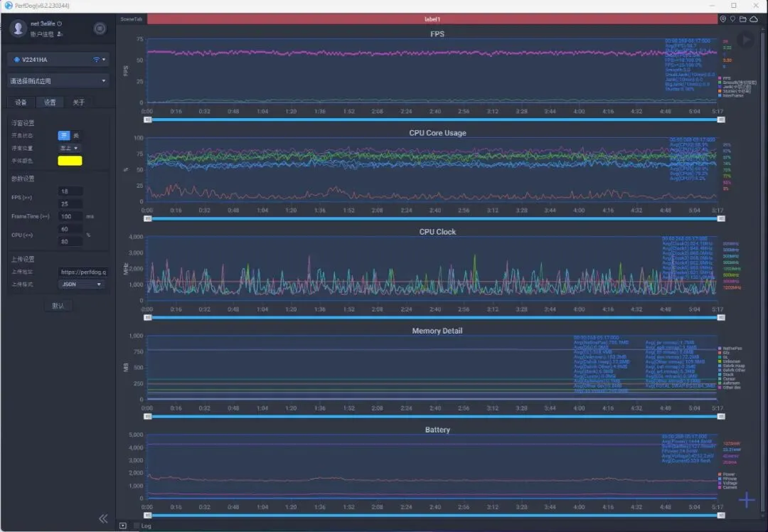768x532 pixels.
Task: Click the 默认 default button
Action: pyautogui.click(x=58, y=306)
